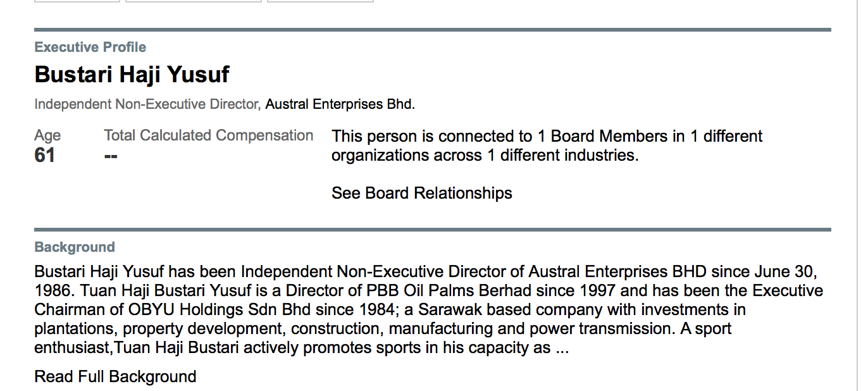The width and height of the screenshot is (868, 391).
Task: Click the board member connections sentence
Action: [x=547, y=146]
